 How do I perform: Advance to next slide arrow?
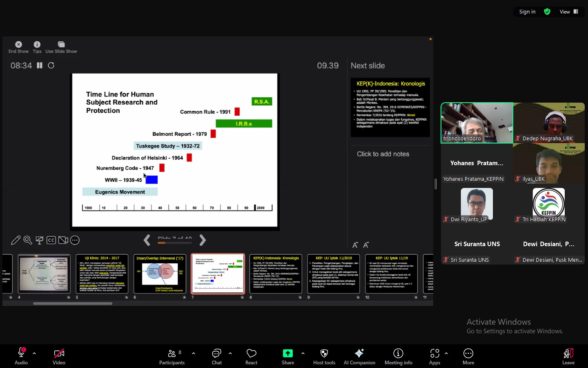(x=202, y=240)
